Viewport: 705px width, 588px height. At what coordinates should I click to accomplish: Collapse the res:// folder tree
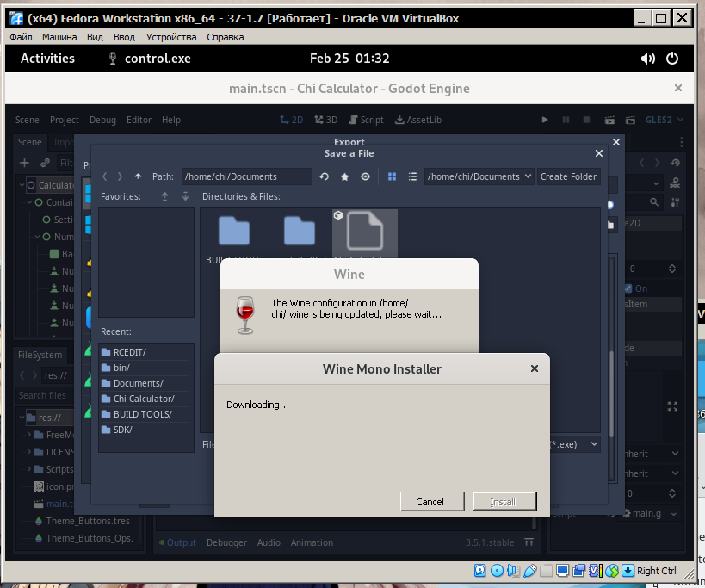click(x=22, y=418)
